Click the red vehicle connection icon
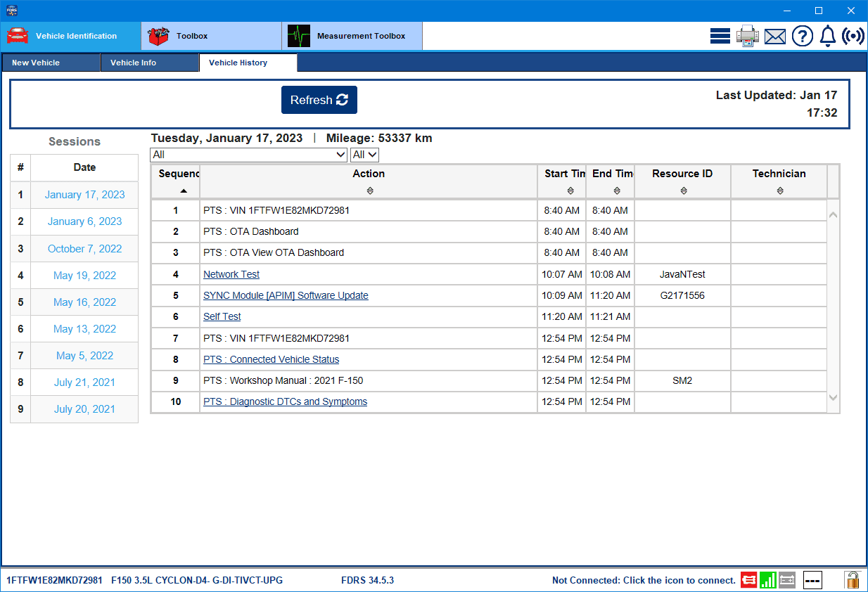The image size is (868, 592). 748,580
